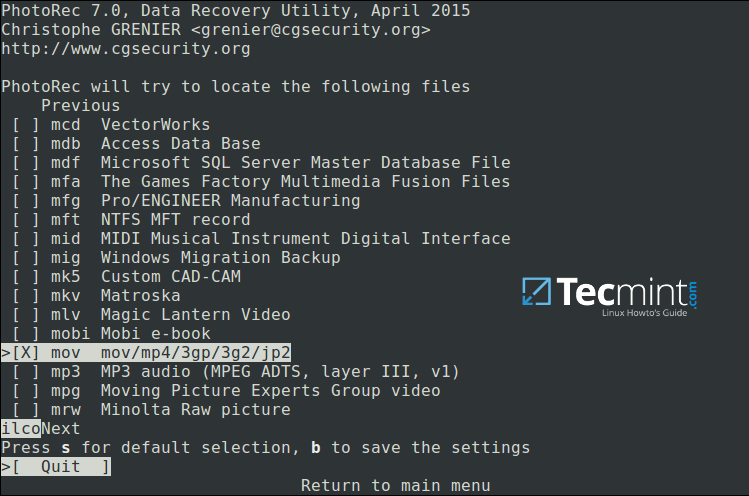
Task: Enable mig Windows Migration Backup checkbox
Action: click(x=26, y=258)
